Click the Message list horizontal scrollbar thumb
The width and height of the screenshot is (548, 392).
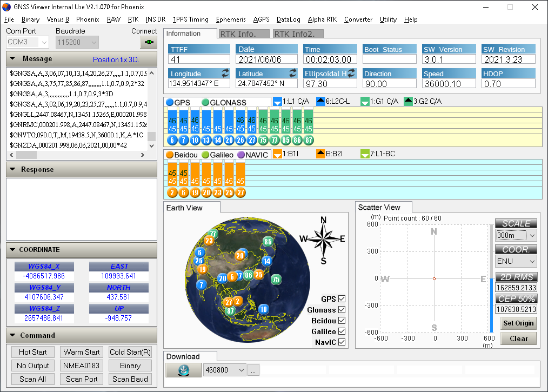pos(26,155)
